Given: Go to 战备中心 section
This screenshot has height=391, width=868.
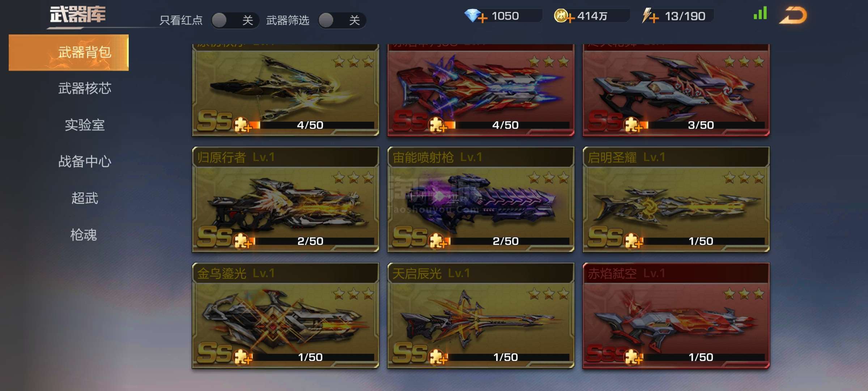Looking at the screenshot, I should coord(85,161).
